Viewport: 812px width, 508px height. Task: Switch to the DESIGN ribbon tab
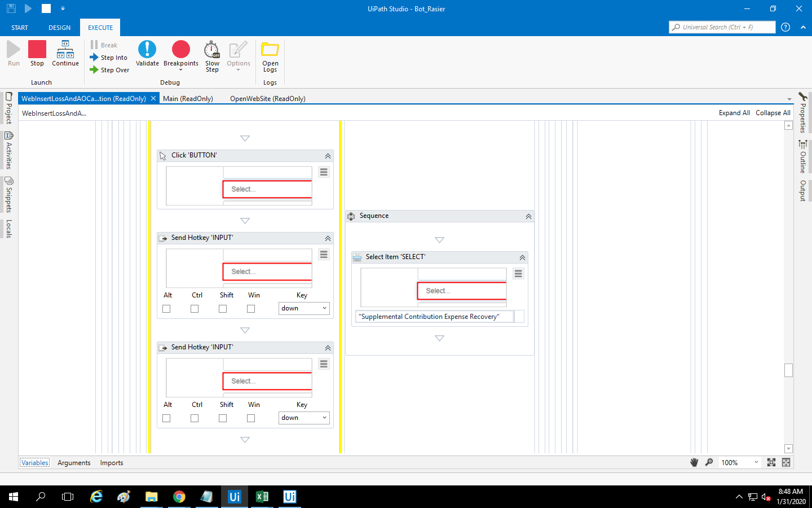(60, 28)
